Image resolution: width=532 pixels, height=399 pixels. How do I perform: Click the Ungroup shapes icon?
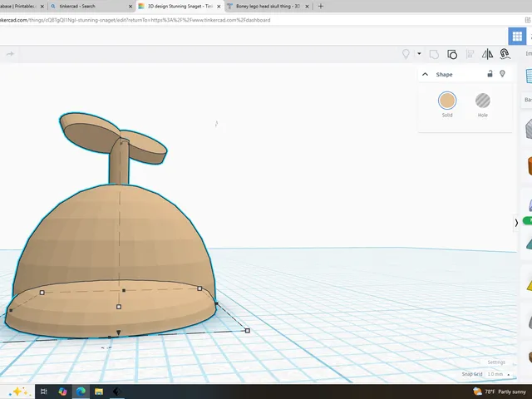click(452, 54)
